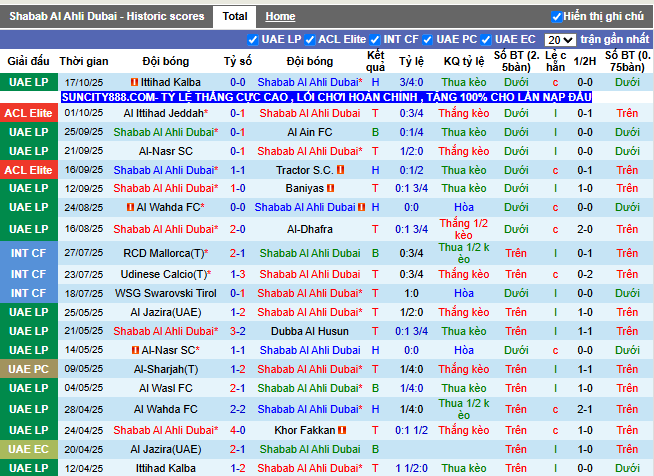The height and width of the screenshot is (476, 654).
Task: Click red card icon beside Ittihad Kalba, 17/10/25 row
Action: pos(134,82)
